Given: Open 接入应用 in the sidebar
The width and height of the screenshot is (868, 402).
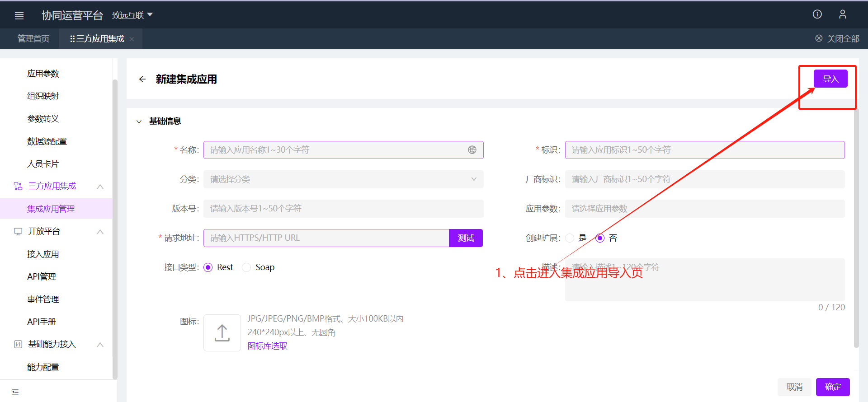Looking at the screenshot, I should click(43, 254).
